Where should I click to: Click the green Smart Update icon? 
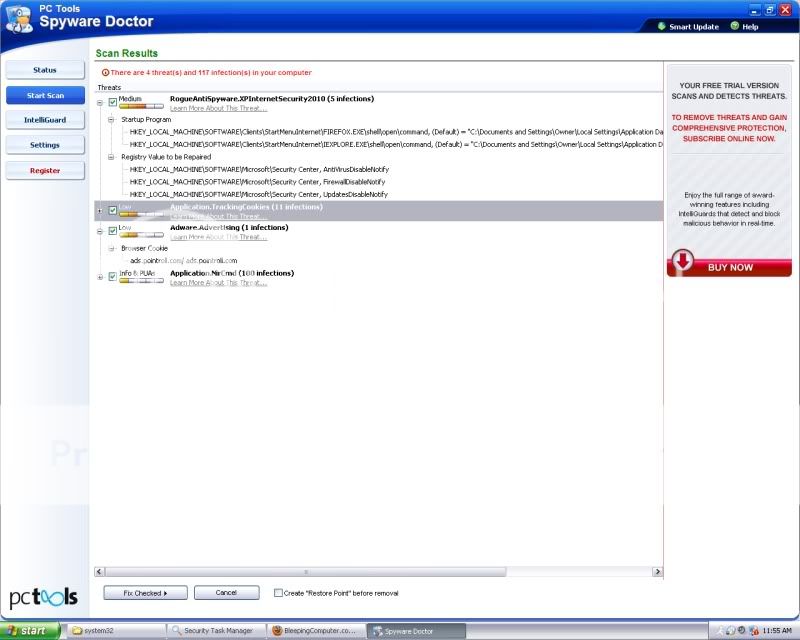tap(662, 26)
